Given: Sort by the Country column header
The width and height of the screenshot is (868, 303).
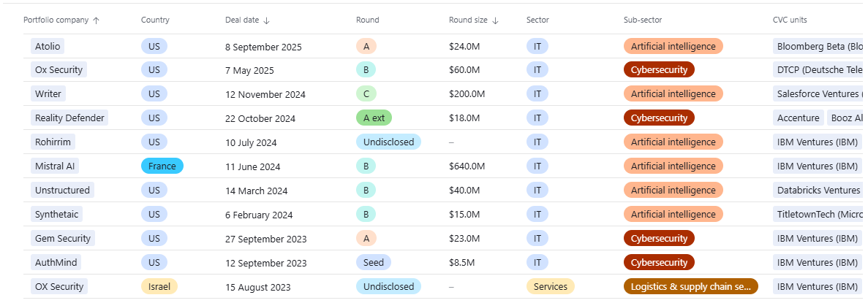Looking at the screenshot, I should (155, 20).
